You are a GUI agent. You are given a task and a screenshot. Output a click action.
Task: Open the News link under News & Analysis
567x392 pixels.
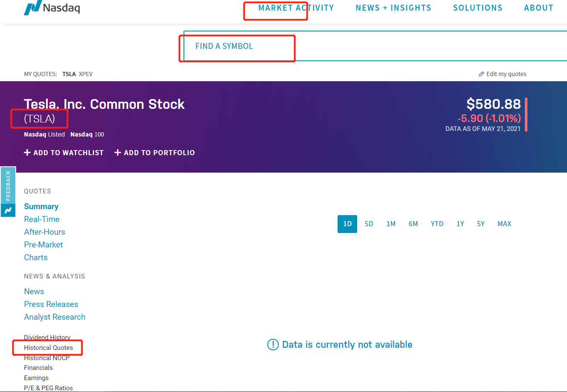[34, 292]
